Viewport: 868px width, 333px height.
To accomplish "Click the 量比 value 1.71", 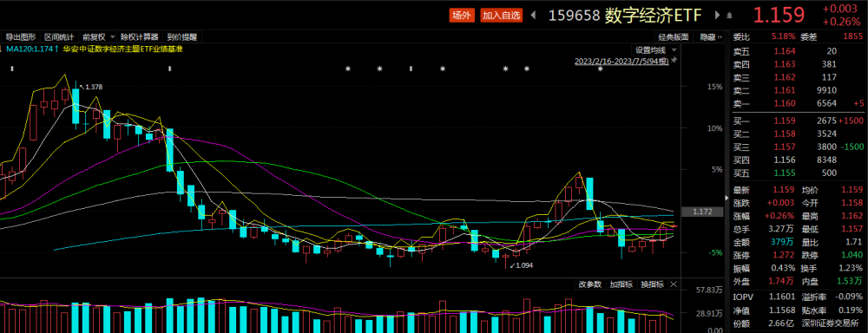I will (x=854, y=243).
